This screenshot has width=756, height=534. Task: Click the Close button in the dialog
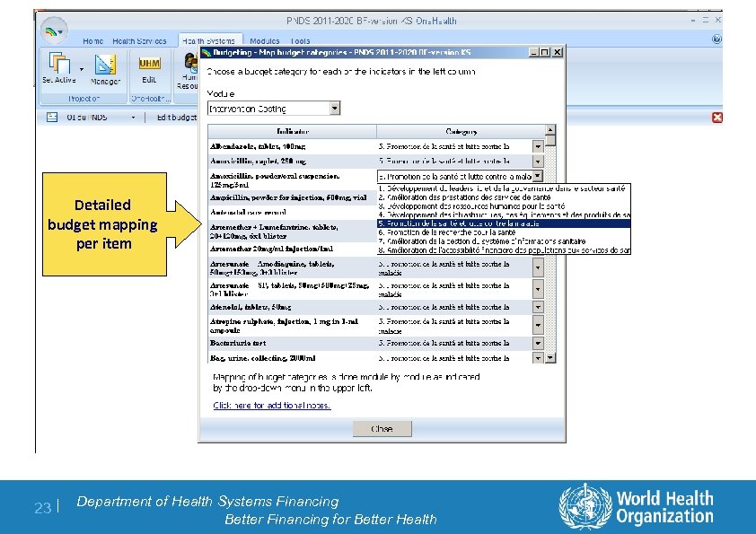(382, 428)
